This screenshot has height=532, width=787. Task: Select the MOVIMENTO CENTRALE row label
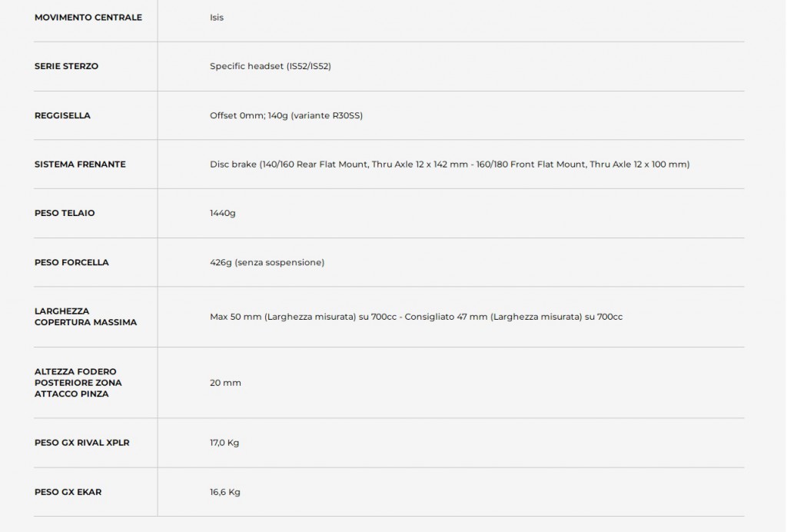[x=88, y=18]
